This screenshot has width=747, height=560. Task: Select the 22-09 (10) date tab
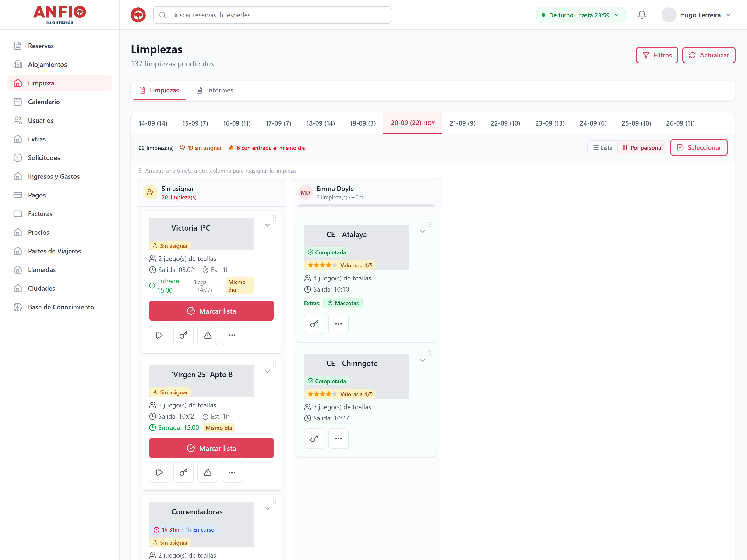505,123
